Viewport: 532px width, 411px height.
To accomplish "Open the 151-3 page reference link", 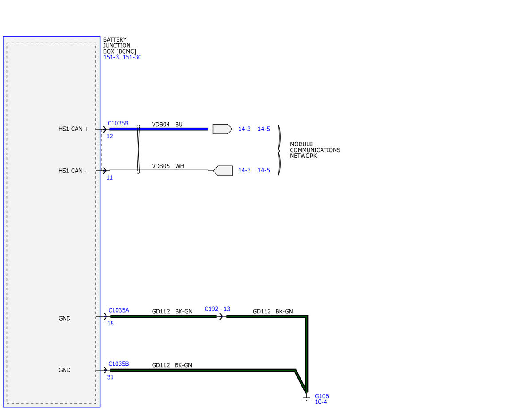I will pyautogui.click(x=111, y=57).
